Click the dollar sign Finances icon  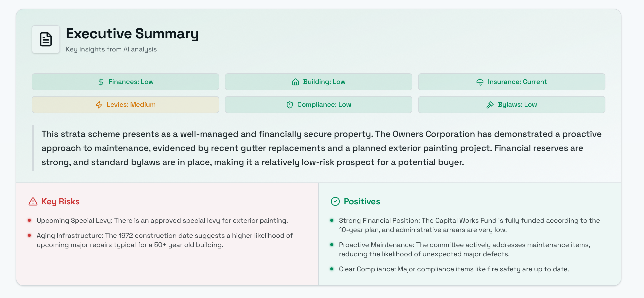[x=101, y=82]
